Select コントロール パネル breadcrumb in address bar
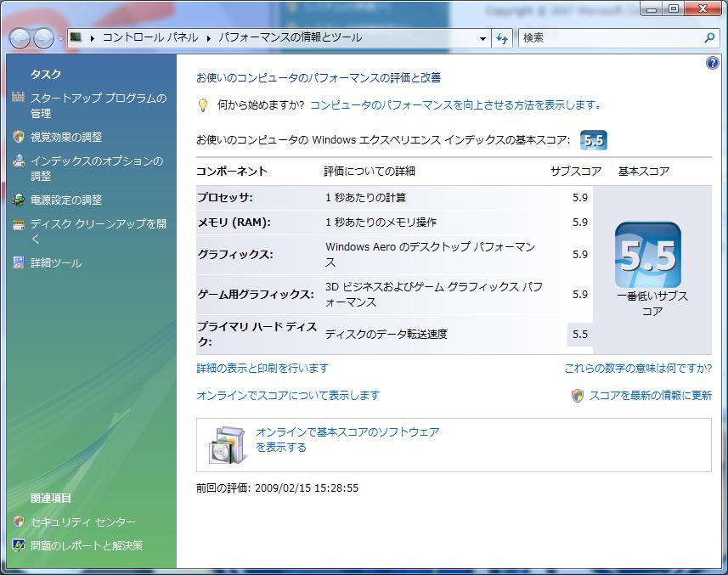This screenshot has height=575, width=728. pos(150,37)
